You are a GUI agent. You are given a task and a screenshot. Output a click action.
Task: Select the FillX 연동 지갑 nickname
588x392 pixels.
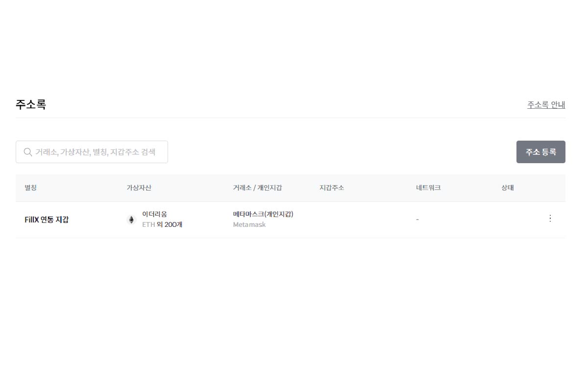click(x=47, y=220)
